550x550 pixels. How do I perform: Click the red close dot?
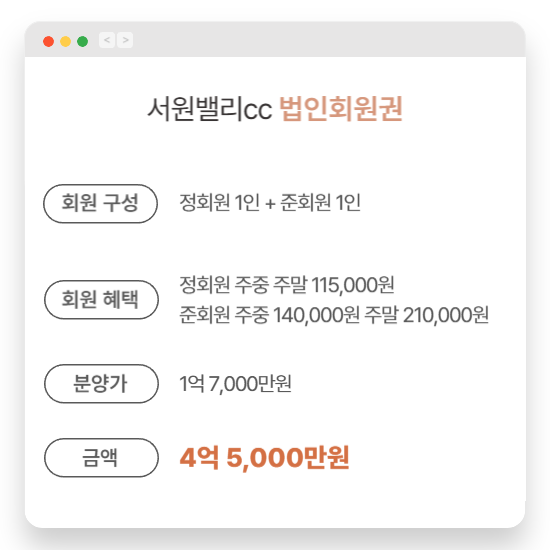48,41
